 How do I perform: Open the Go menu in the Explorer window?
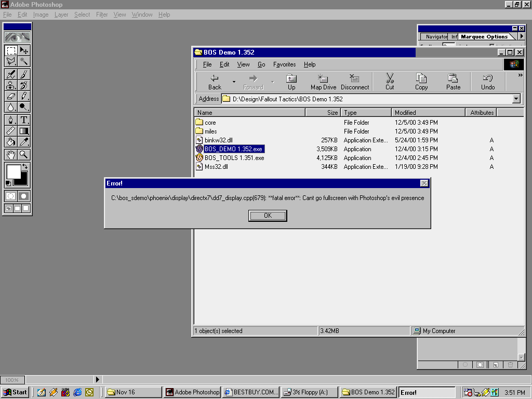261,64
